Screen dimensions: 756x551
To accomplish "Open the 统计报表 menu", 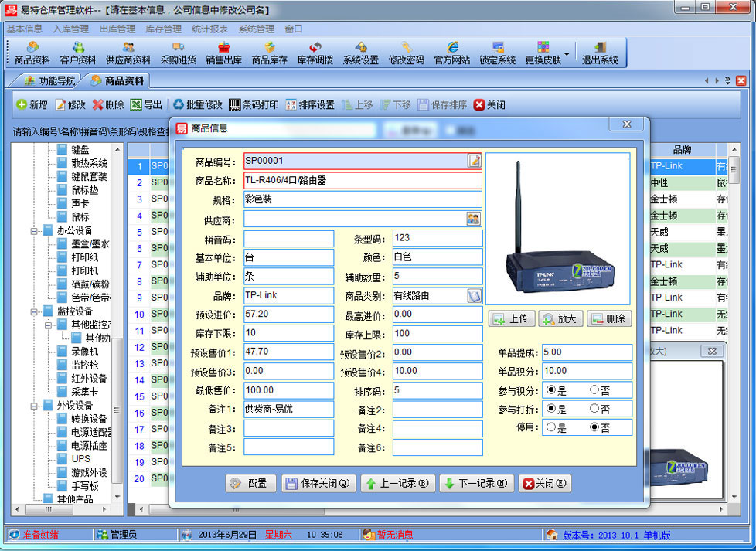I will tap(209, 29).
